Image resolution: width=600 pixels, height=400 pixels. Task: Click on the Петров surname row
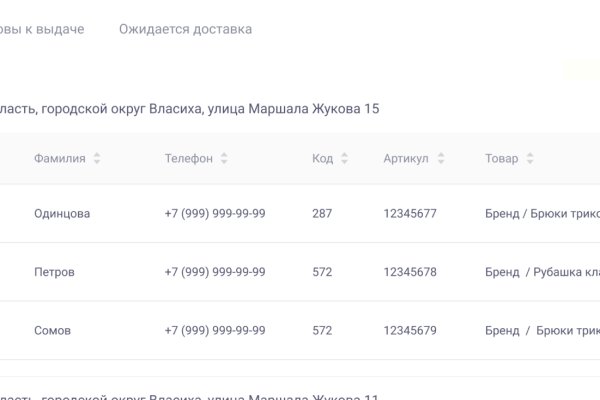click(54, 272)
